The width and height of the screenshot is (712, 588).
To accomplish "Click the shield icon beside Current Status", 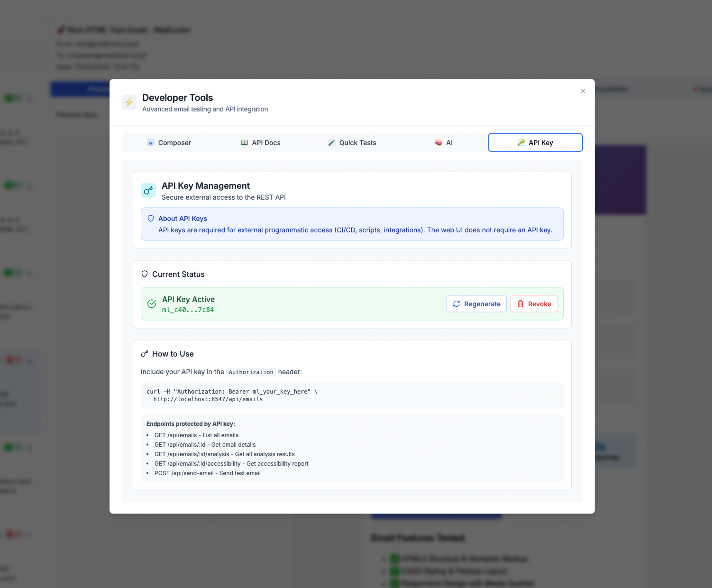I will (145, 274).
